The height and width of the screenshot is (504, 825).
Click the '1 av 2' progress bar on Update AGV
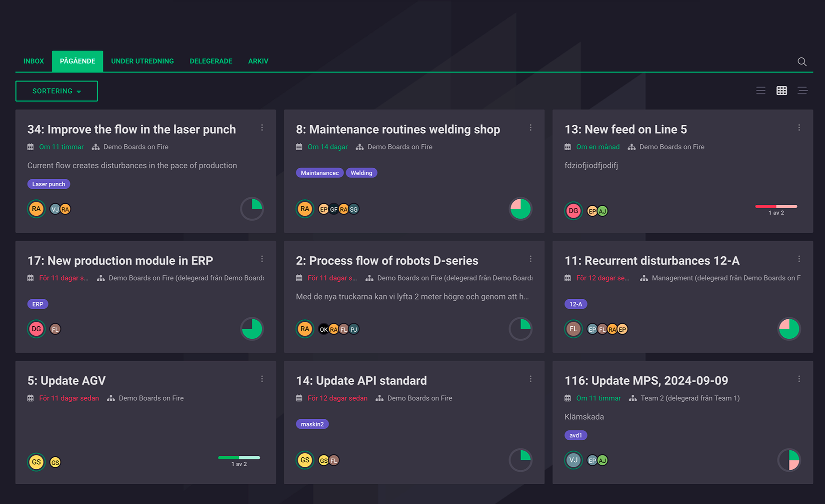point(239,458)
